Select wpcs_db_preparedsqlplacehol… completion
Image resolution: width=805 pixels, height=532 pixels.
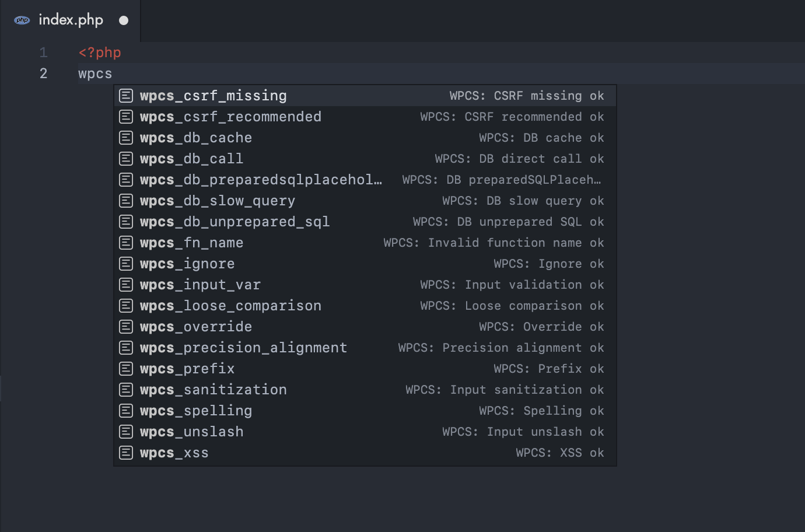[365, 180]
